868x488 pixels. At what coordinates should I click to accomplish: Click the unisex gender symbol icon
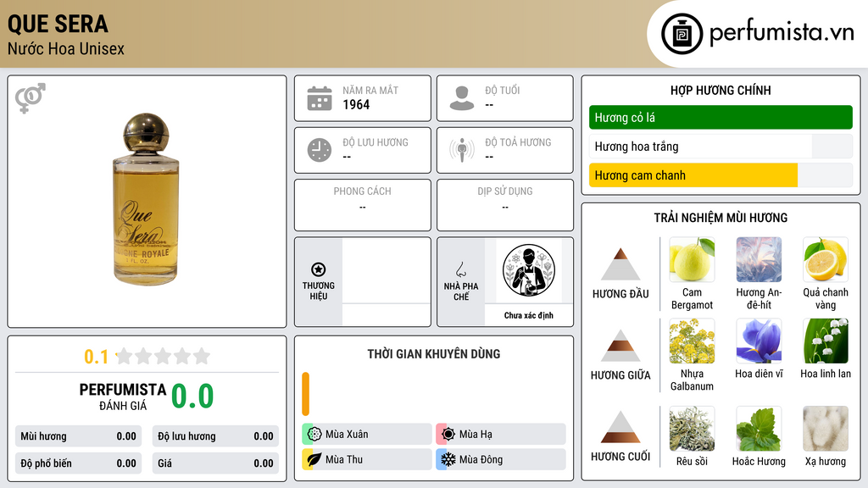pos(31,98)
